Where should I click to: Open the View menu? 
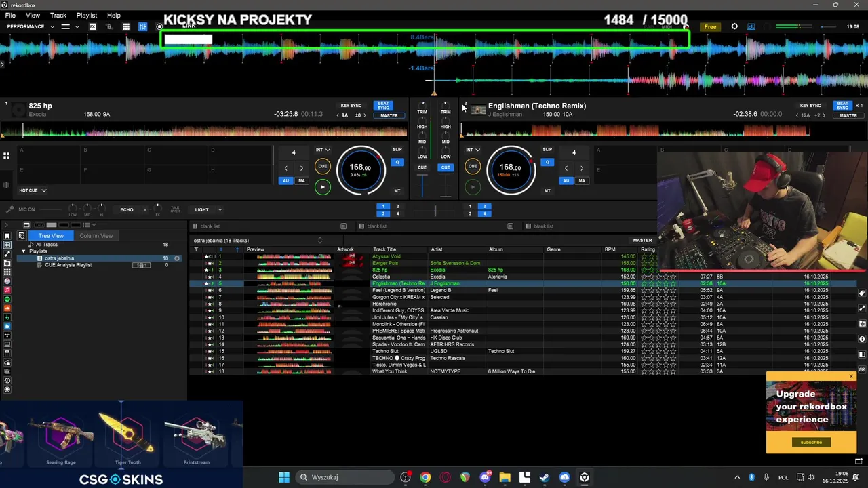point(33,15)
